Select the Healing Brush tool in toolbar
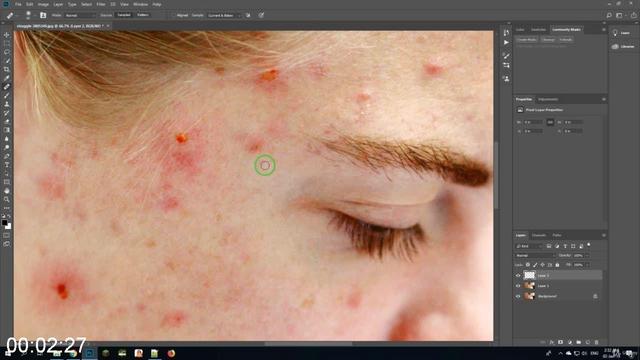The width and height of the screenshot is (640, 360). click(x=7, y=87)
